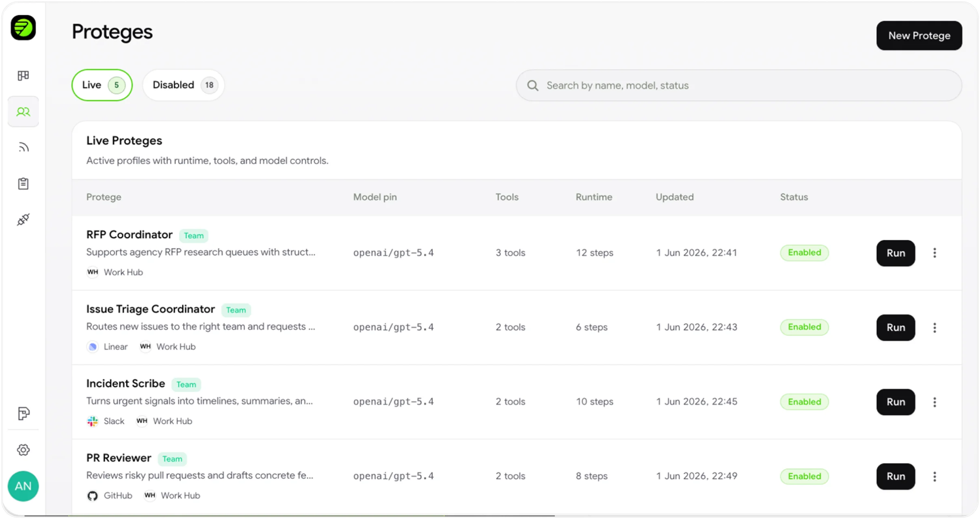
Task: Click the '1 Jun 2026, 22:43' updated cell
Action: tap(696, 327)
